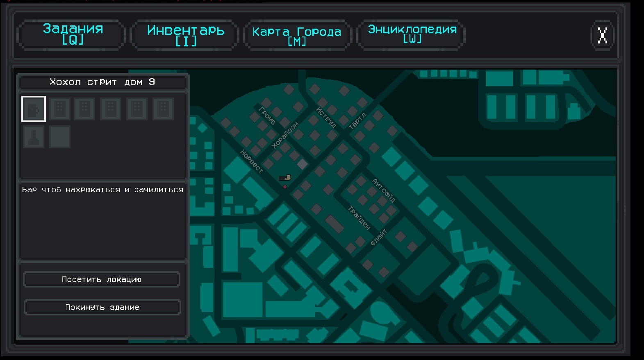Open the Инвентарь [I] tab
The image size is (644, 360).
tap(185, 35)
